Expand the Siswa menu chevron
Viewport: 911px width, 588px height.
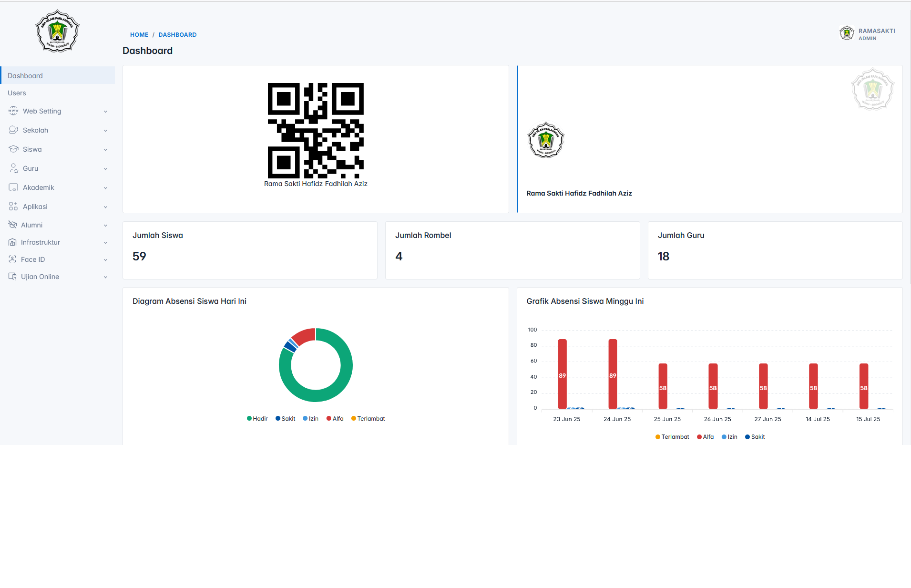pyautogui.click(x=105, y=150)
